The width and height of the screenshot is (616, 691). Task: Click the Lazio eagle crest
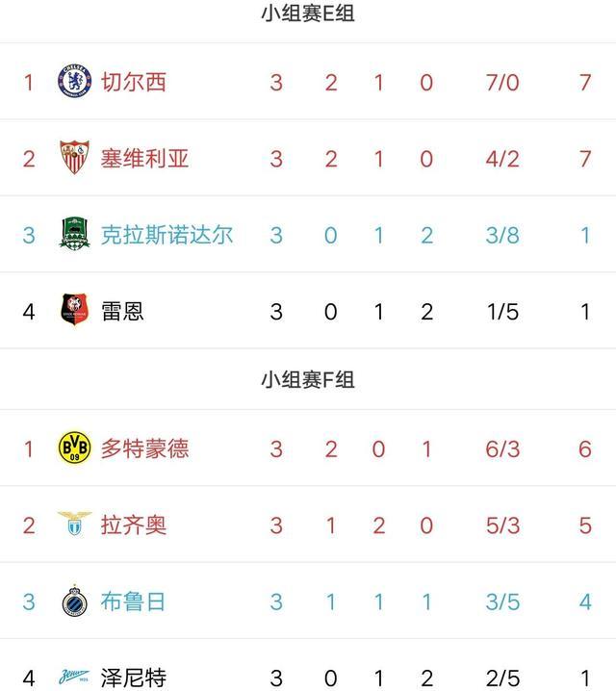tap(74, 524)
